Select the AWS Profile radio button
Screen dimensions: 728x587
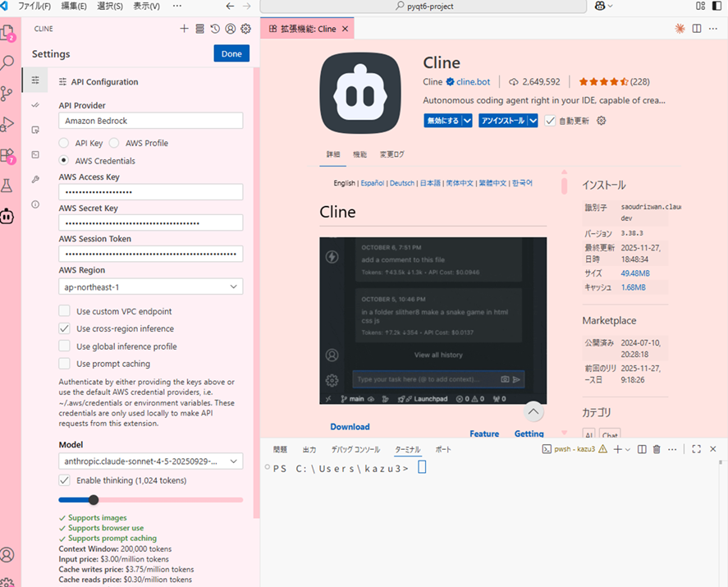[114, 143]
